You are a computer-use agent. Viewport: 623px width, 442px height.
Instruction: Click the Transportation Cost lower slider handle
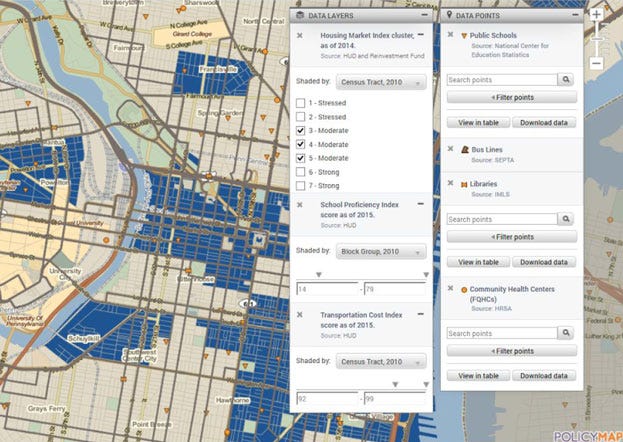[x=395, y=384]
